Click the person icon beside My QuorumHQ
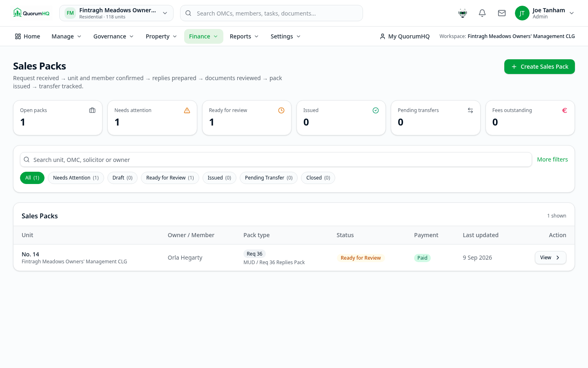 (383, 36)
